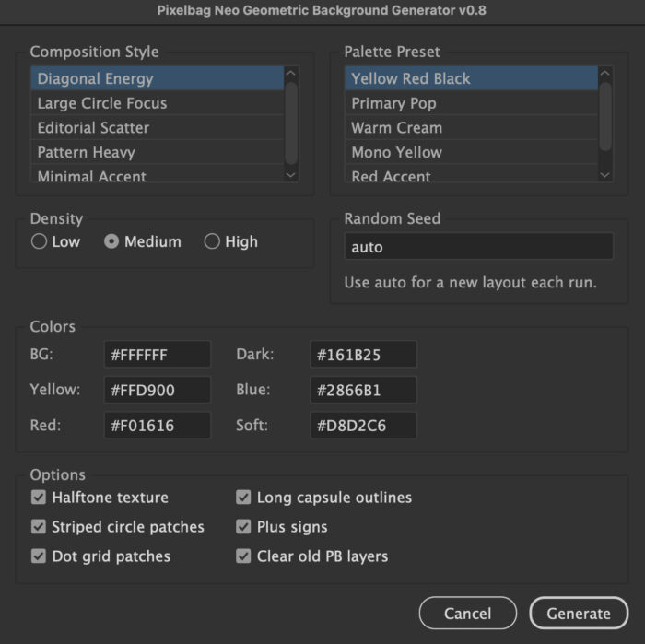Toggle Plus signs checkbox
The width and height of the screenshot is (645, 644).
[243, 527]
